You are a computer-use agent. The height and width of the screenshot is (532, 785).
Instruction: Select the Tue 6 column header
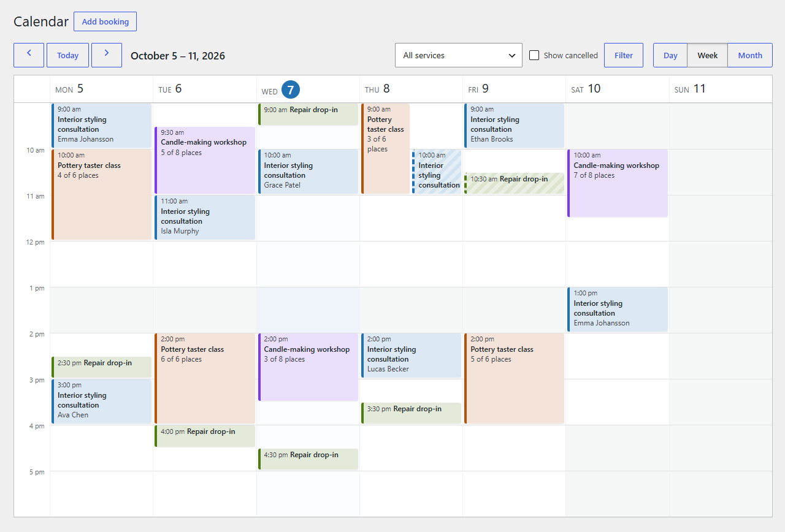pos(205,89)
